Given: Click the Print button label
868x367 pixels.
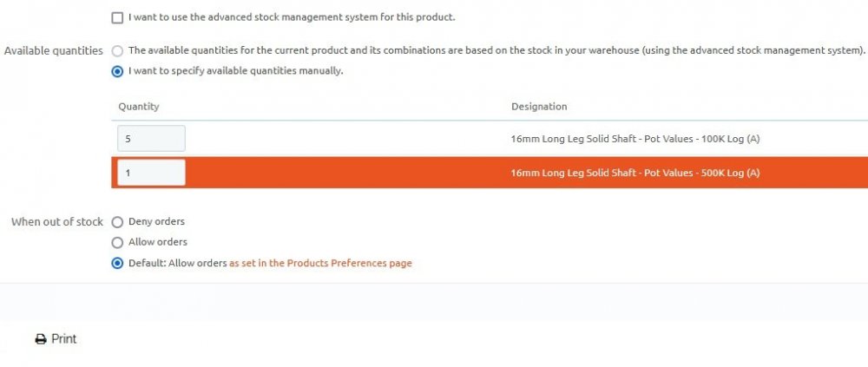Looking at the screenshot, I should click(64, 339).
